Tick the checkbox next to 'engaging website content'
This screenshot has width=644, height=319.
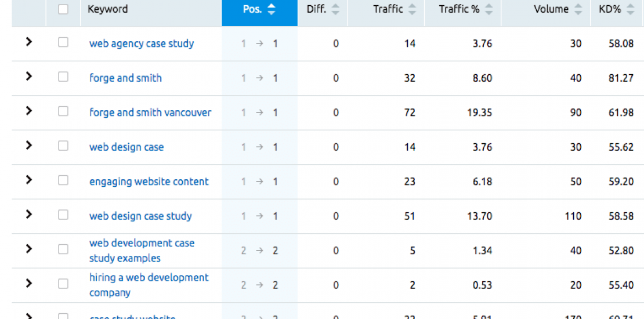pyautogui.click(x=63, y=180)
